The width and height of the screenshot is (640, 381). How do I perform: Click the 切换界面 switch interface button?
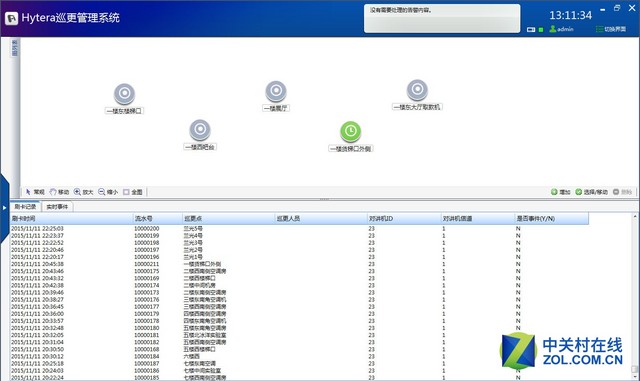click(x=611, y=29)
